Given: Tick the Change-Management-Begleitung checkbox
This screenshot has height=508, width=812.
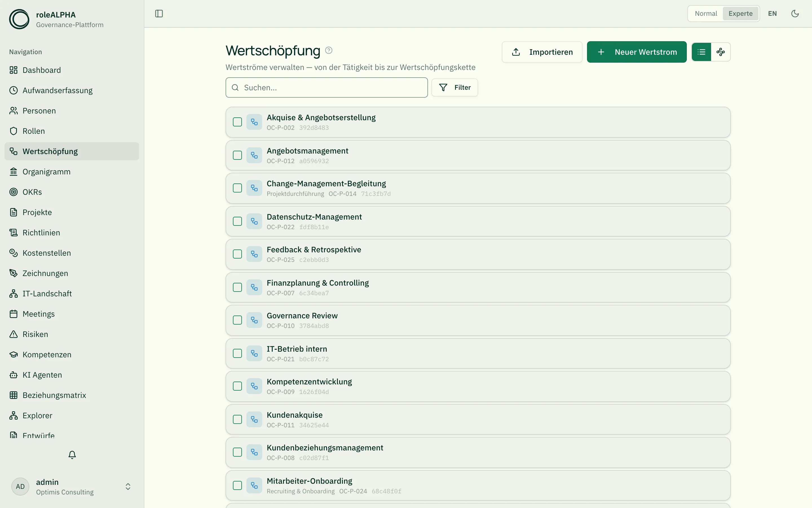Looking at the screenshot, I should pyautogui.click(x=238, y=188).
